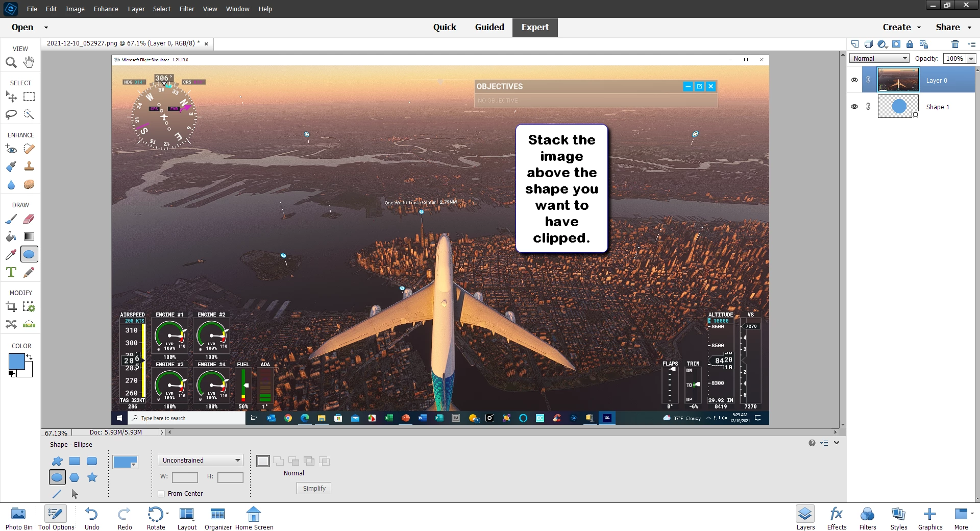Open the Layers panel flyout menu

(971, 44)
